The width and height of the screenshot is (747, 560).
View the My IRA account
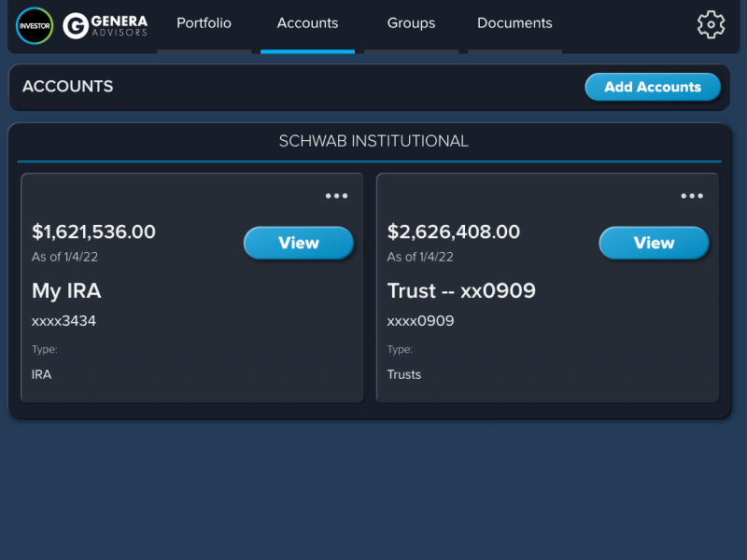pyautogui.click(x=299, y=243)
